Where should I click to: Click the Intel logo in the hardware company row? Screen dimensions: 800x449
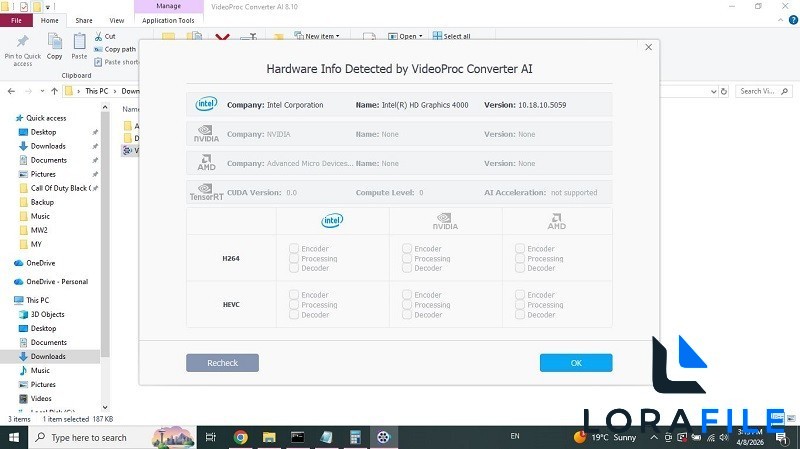pos(206,104)
